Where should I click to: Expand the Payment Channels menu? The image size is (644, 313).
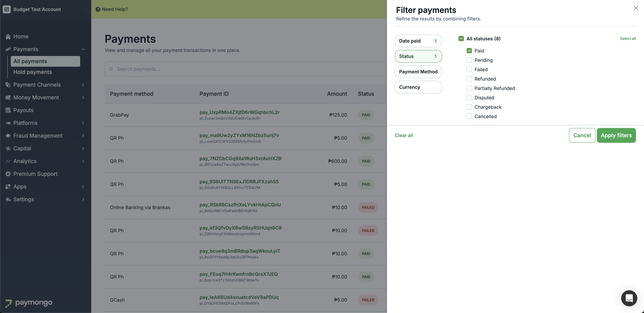coord(83,85)
